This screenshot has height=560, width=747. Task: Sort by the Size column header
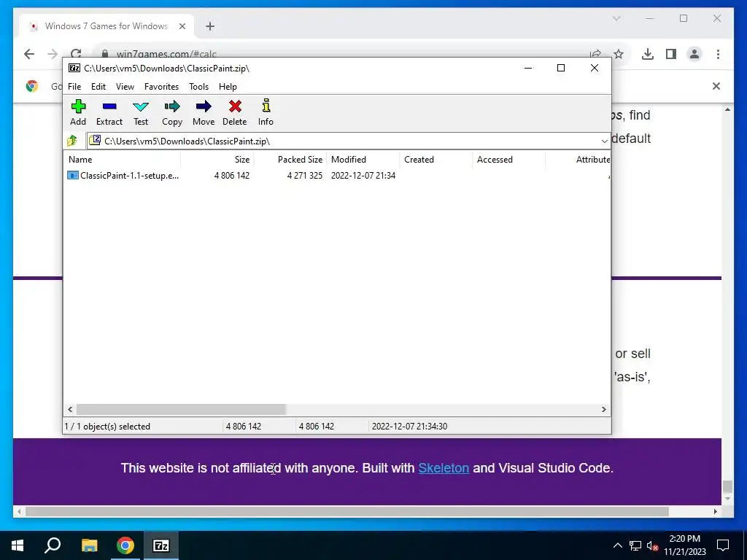[x=217, y=160]
